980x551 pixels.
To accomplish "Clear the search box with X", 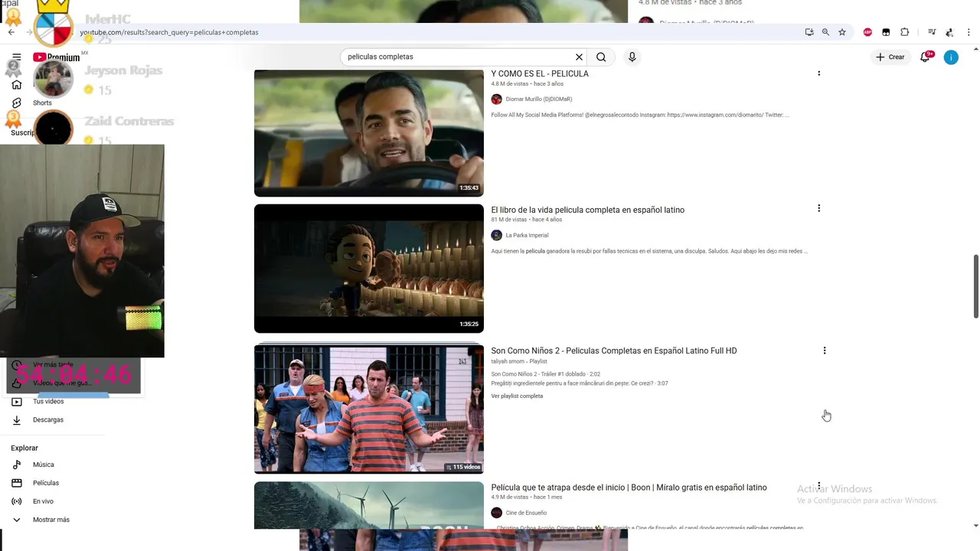I will click(x=579, y=57).
